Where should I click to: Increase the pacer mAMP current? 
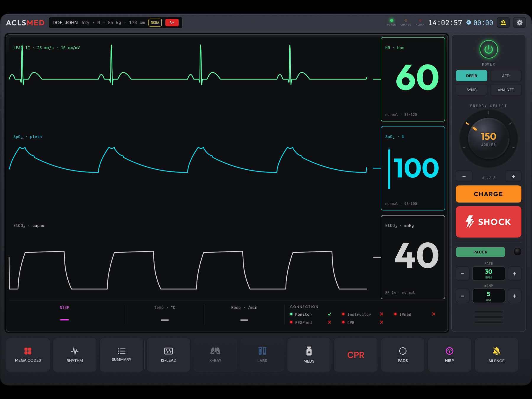click(x=515, y=296)
